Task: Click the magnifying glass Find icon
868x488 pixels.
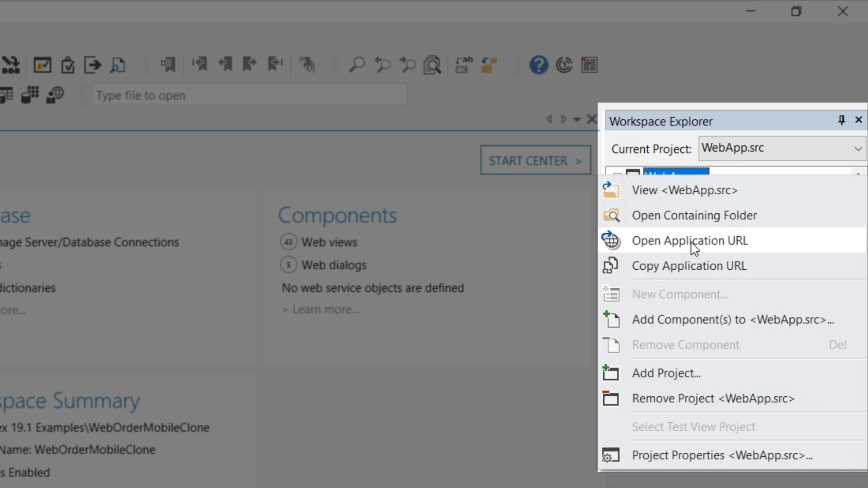Action: (x=357, y=65)
